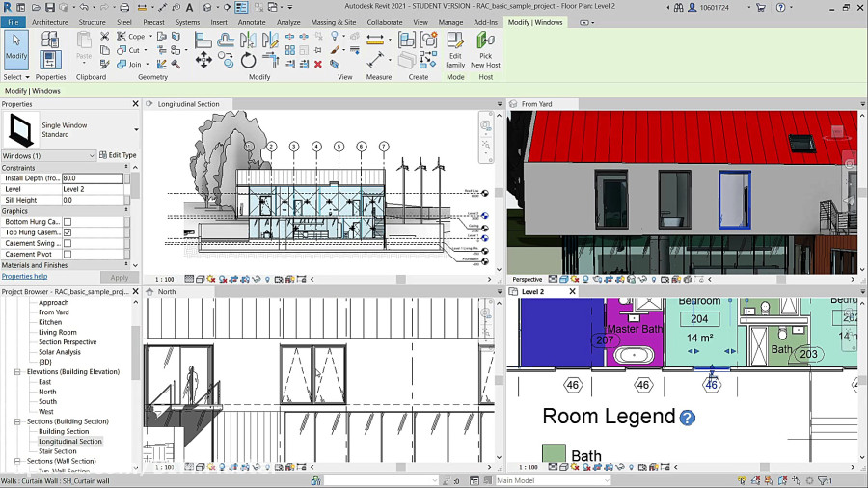Click the Perspective label in From Yard view
The width and height of the screenshot is (868, 488).
pos(527,280)
